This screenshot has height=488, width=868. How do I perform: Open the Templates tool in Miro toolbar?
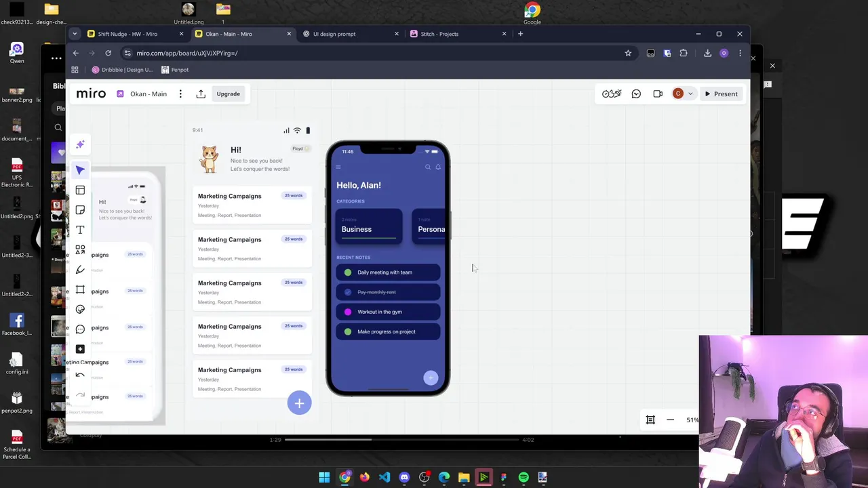pos(80,190)
